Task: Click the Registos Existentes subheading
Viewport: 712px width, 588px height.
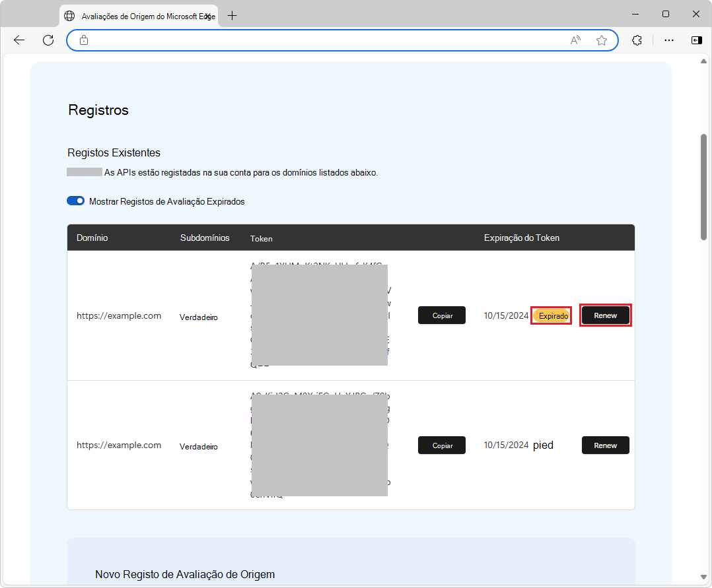Action: (114, 152)
